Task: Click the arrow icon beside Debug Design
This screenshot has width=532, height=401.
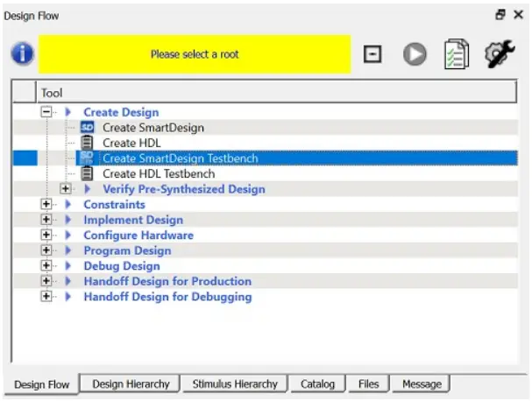Action: (67, 266)
